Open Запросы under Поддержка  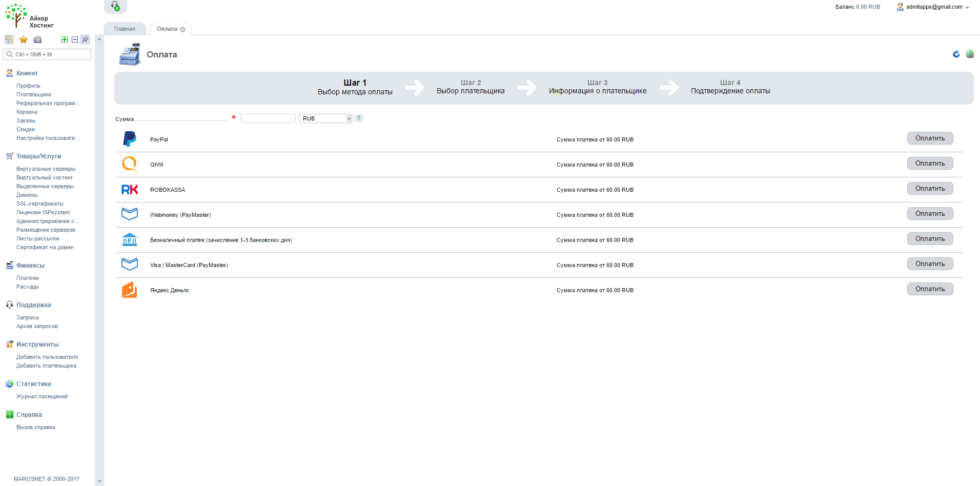[28, 318]
